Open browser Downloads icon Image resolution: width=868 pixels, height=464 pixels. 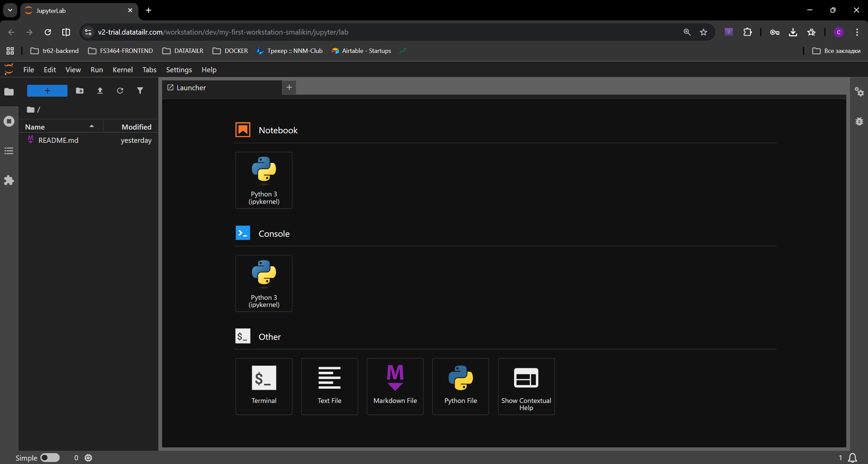tap(793, 32)
